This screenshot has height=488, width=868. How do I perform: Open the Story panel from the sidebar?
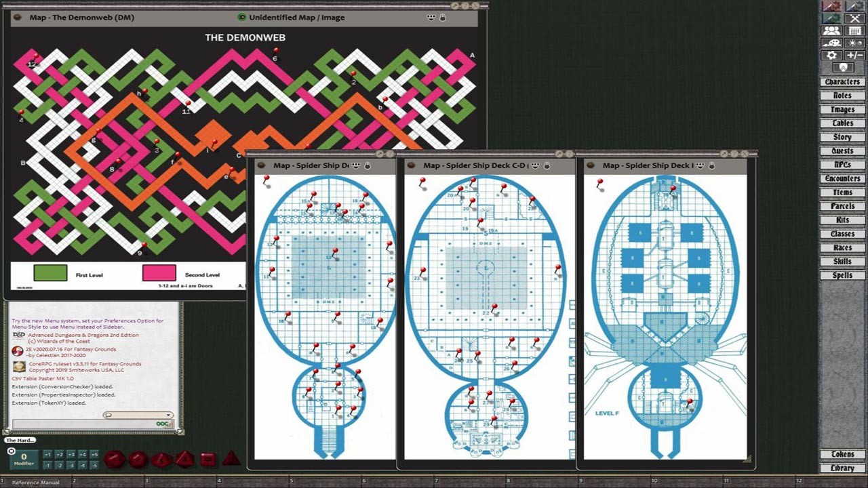[x=842, y=136]
